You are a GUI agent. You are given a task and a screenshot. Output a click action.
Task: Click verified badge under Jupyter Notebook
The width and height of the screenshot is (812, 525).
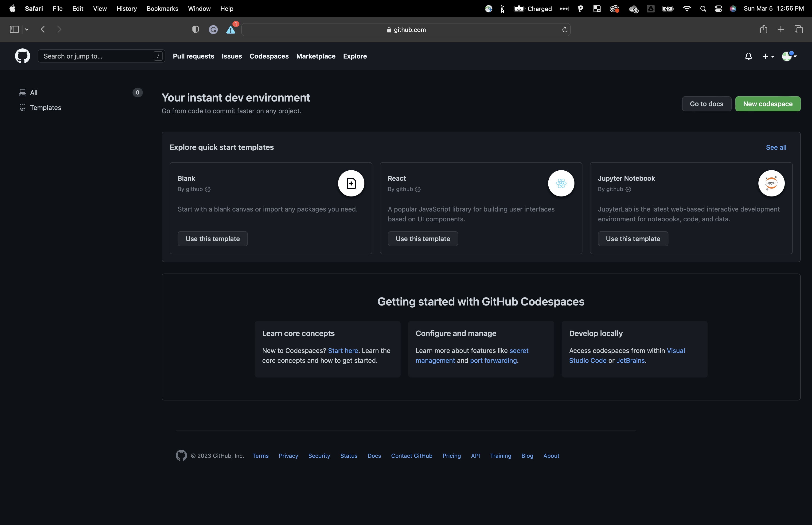(628, 190)
